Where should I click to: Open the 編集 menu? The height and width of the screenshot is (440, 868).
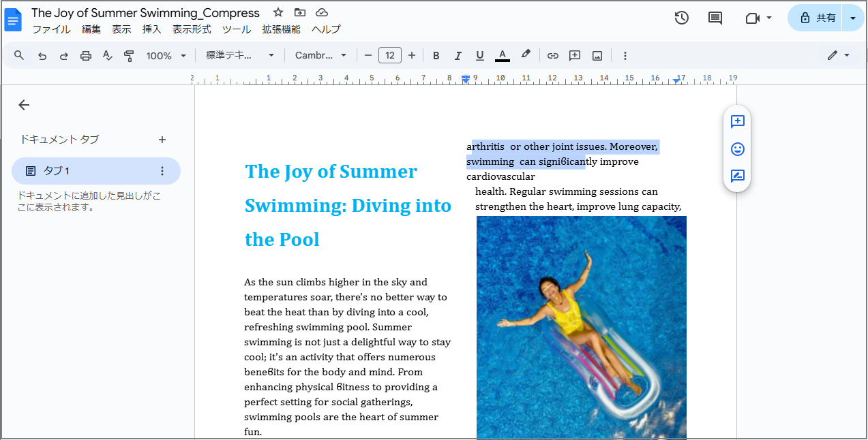91,29
